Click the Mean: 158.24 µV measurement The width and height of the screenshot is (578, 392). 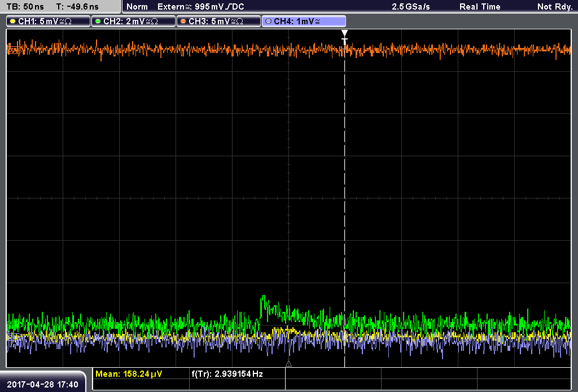129,374
